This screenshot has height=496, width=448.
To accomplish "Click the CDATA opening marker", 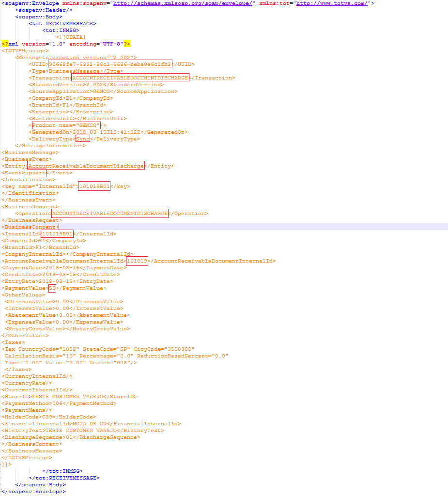I will [x=71, y=37].
